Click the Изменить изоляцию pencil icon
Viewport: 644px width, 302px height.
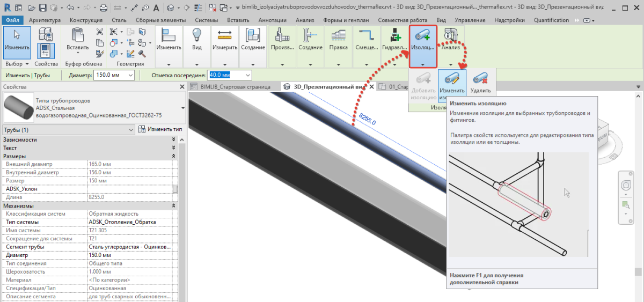click(x=451, y=80)
